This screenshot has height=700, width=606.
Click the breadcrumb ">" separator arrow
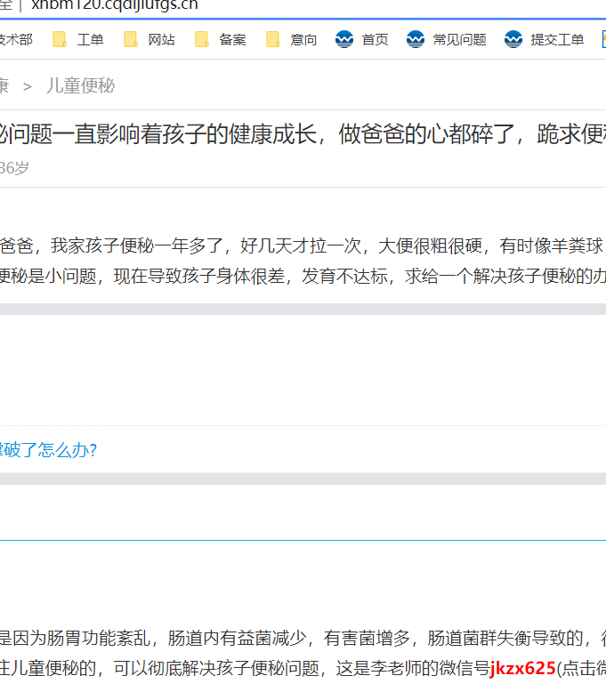[28, 86]
